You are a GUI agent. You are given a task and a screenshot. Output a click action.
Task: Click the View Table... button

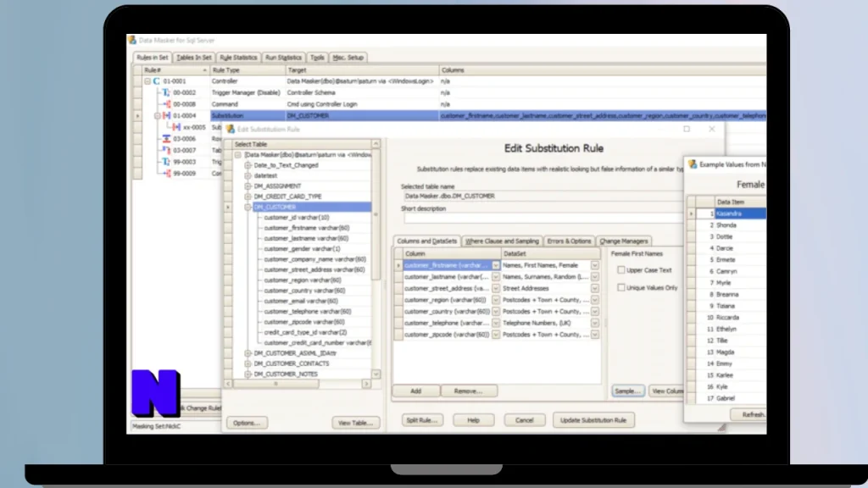pos(355,424)
